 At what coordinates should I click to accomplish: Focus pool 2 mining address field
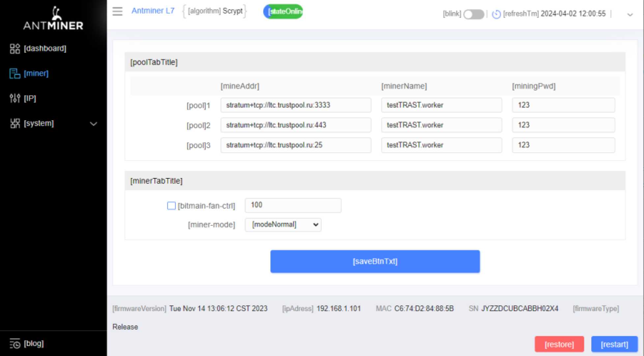pyautogui.click(x=296, y=125)
